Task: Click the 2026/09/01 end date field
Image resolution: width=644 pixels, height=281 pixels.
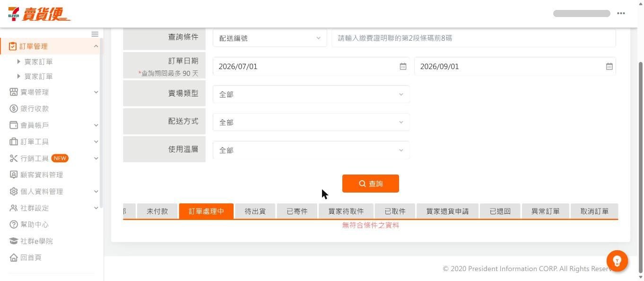Action: (x=515, y=66)
